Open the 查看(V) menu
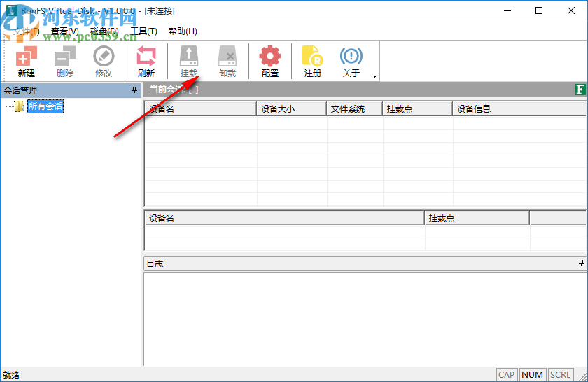 click(65, 31)
